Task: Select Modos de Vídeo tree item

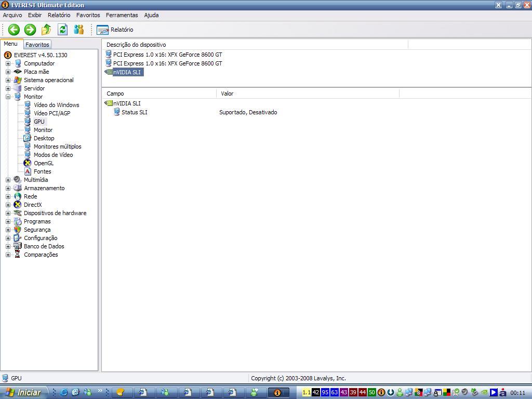Action: (x=54, y=155)
